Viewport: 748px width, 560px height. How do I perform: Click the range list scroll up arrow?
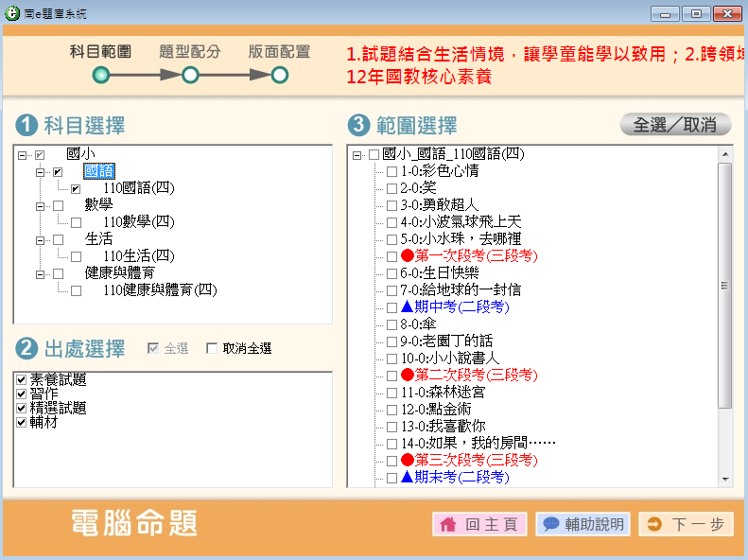(725, 154)
